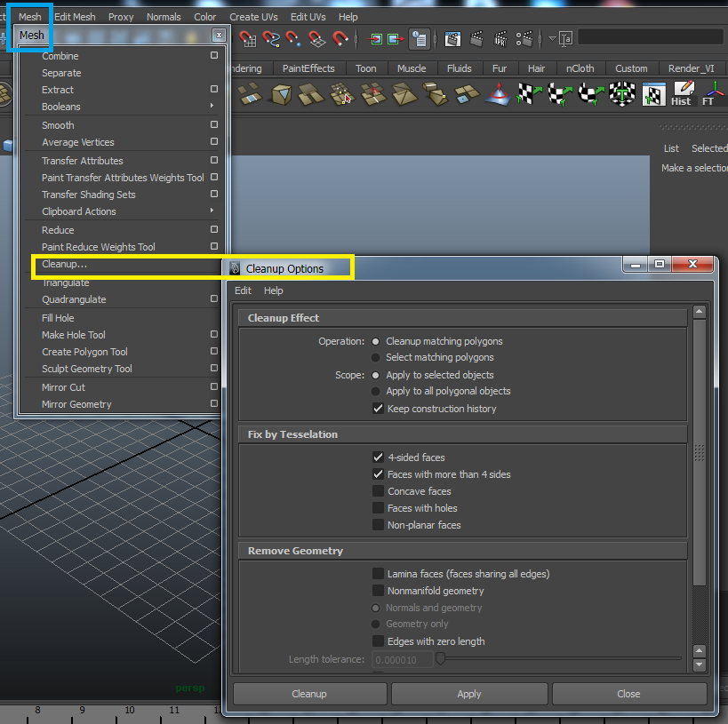Open the UV Texture Editor shelf icon
Viewport: 728px width, 724px height.
coord(653,94)
